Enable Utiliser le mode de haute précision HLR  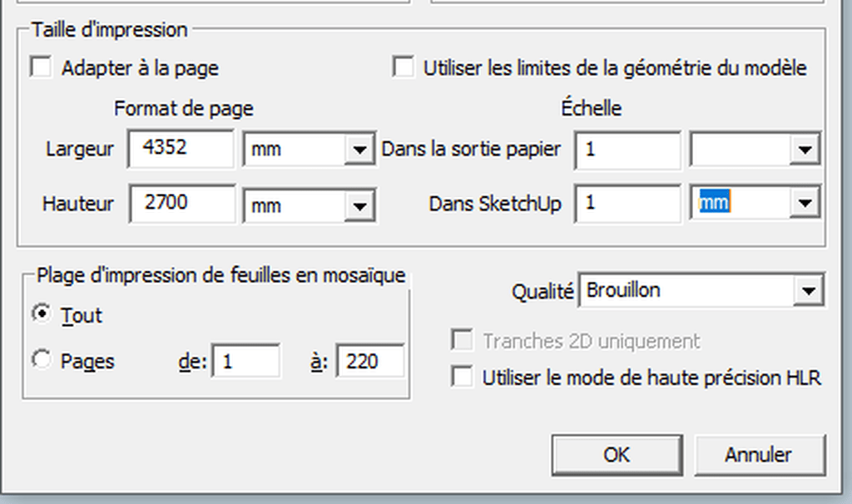tap(461, 377)
